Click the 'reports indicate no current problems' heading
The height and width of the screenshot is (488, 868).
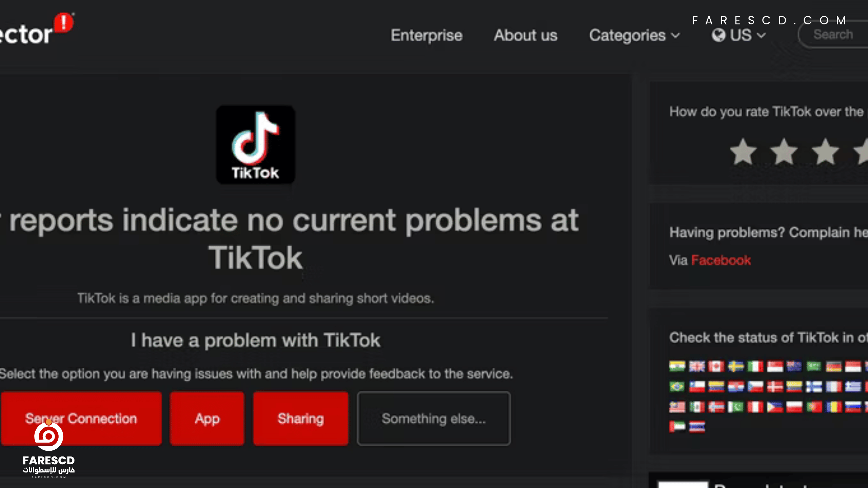tap(290, 239)
